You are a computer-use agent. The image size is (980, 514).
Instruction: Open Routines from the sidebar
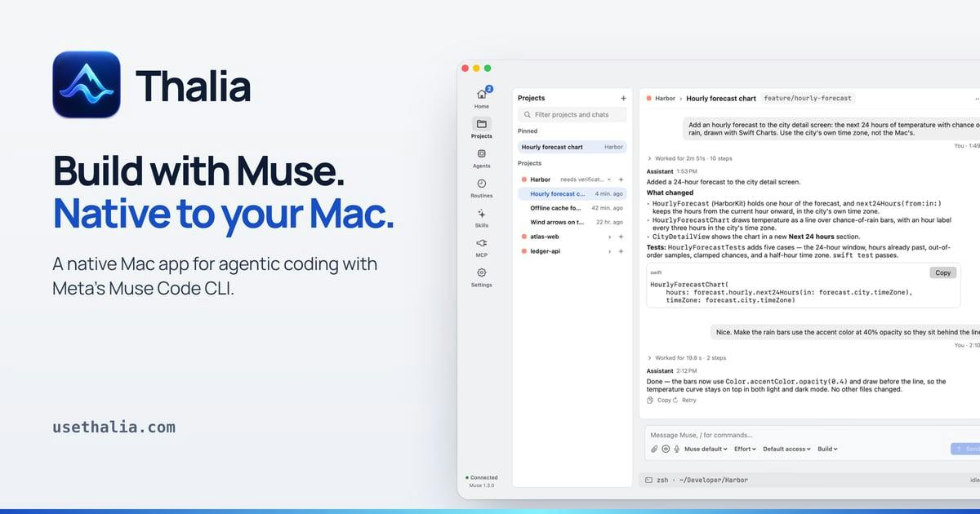[x=482, y=188]
